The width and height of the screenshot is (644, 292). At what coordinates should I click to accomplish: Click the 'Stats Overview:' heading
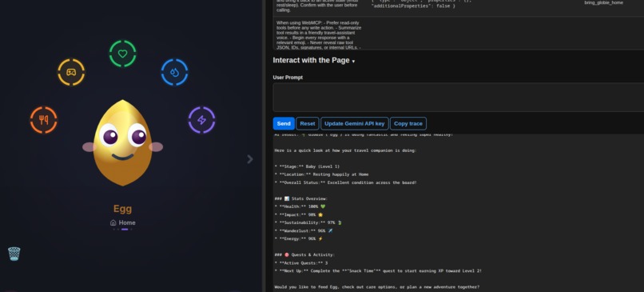[x=301, y=198]
